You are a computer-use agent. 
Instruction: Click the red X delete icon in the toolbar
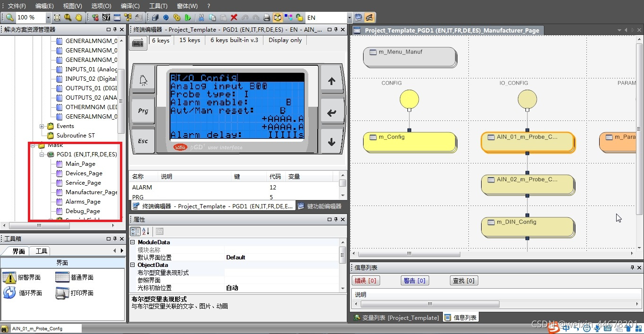pos(234,17)
